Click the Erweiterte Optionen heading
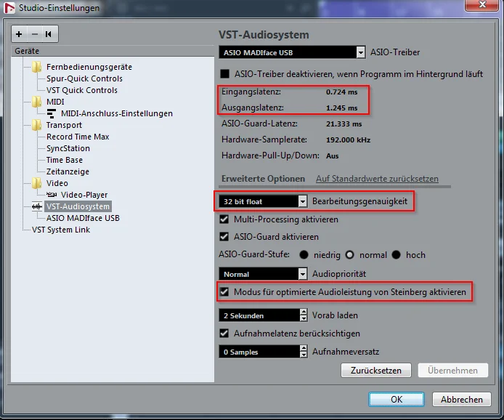The height and width of the screenshot is (420, 504). pos(263,179)
